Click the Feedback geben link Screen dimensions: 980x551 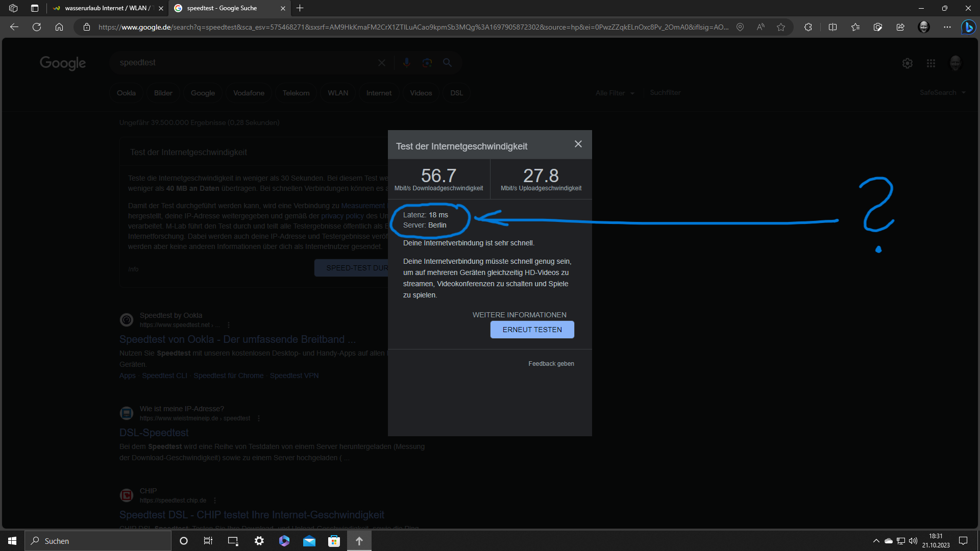pos(551,364)
